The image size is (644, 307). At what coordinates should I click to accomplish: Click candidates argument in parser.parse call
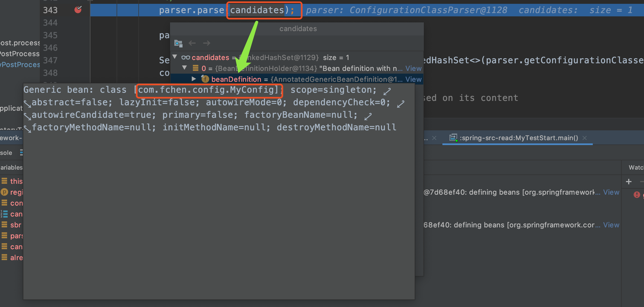pos(257,10)
